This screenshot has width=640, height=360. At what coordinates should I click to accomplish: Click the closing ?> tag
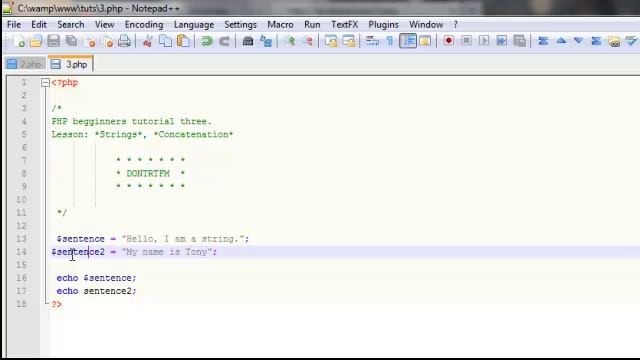57,304
